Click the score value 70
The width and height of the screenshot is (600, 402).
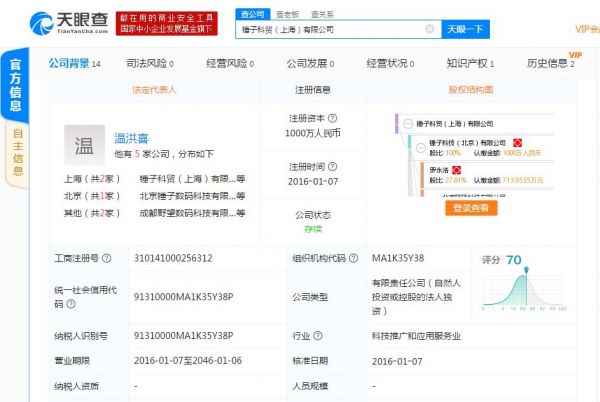(x=514, y=260)
